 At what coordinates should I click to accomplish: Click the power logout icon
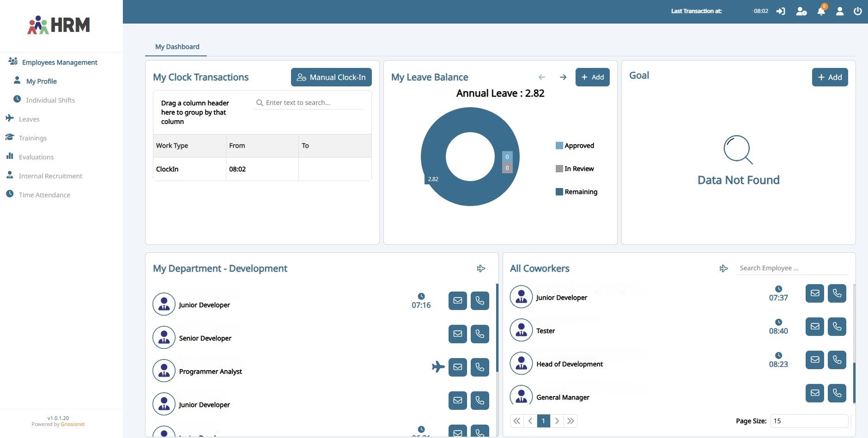click(x=857, y=11)
